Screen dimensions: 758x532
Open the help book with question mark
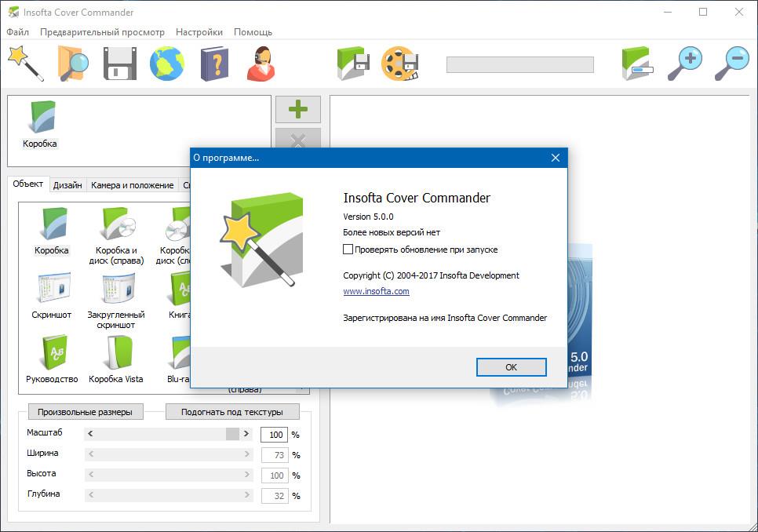click(214, 64)
